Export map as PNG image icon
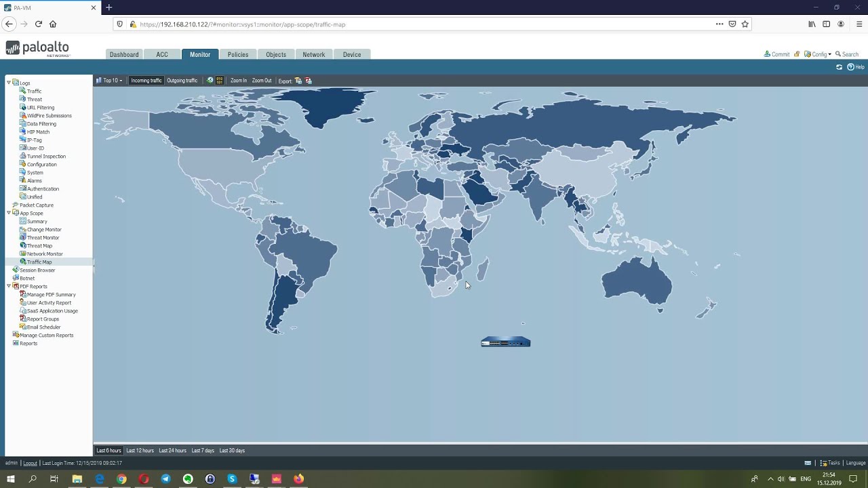868x488 pixels. 298,81
